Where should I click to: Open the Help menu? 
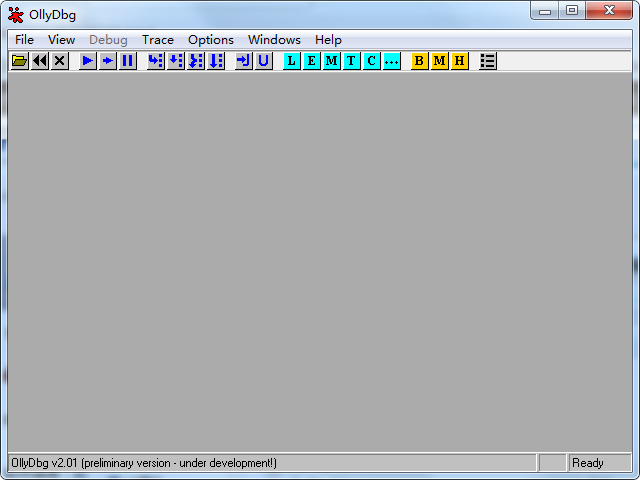(328, 40)
